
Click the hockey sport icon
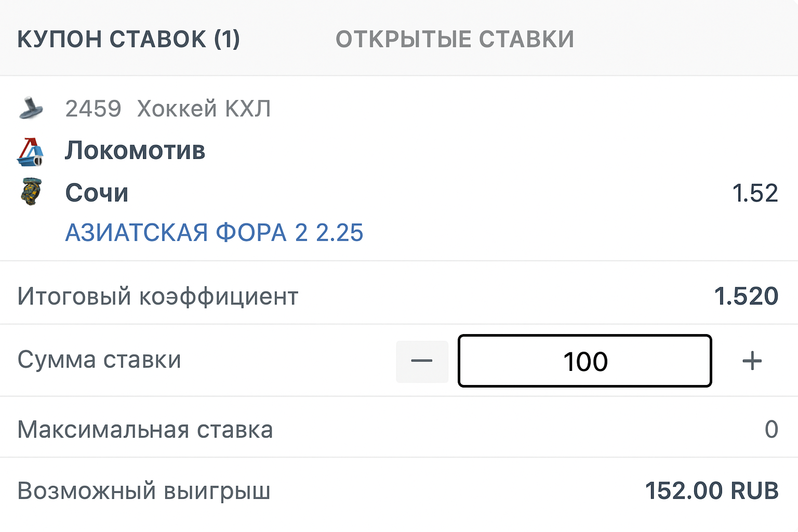tap(31, 108)
